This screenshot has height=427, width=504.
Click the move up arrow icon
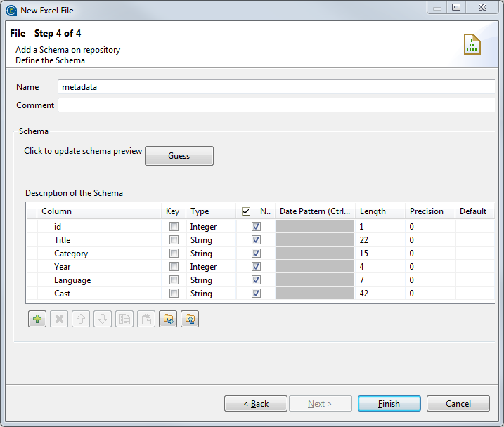(81, 319)
